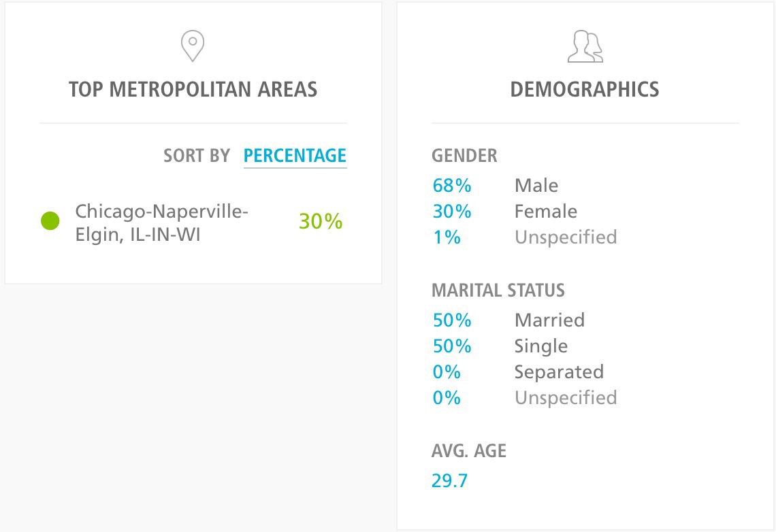Click the green 30% metro percentage

pos(321,222)
